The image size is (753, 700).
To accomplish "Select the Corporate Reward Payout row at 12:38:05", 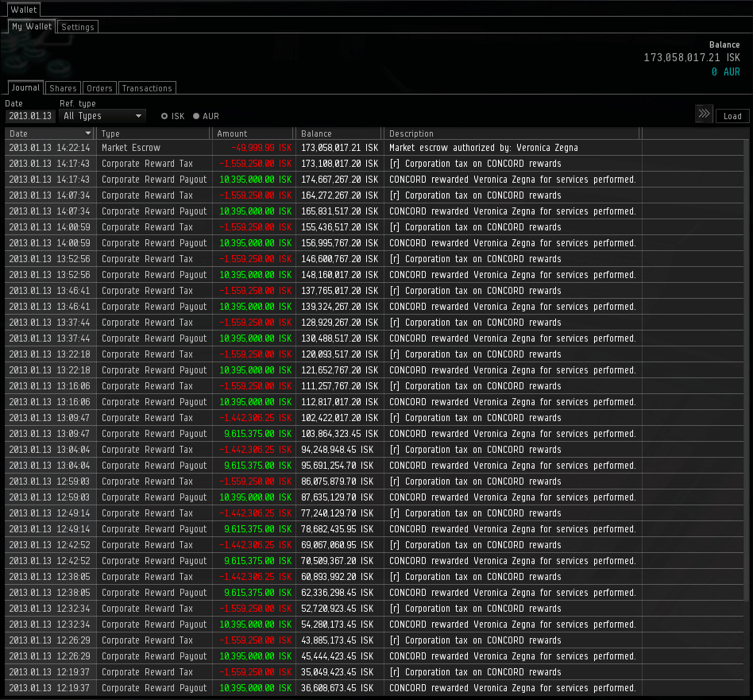I will tap(374, 592).
